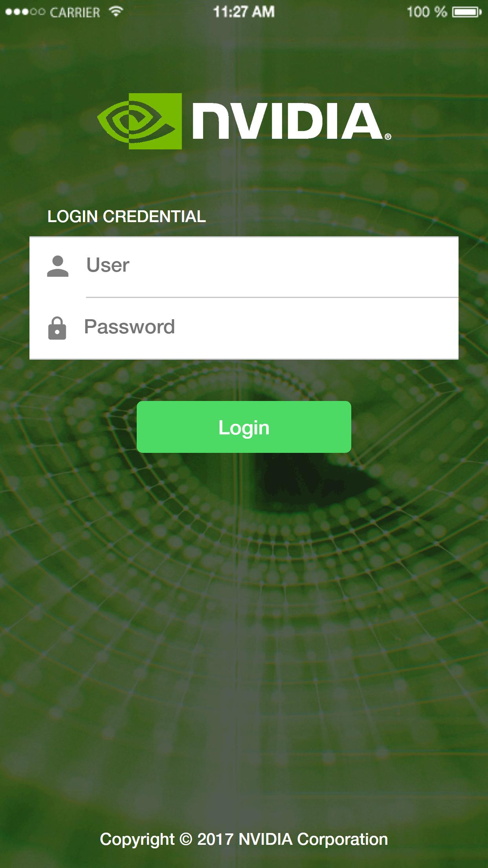Click the NVIDIA wordmark text
Screen dimensions: 488x868
pyautogui.click(x=287, y=121)
